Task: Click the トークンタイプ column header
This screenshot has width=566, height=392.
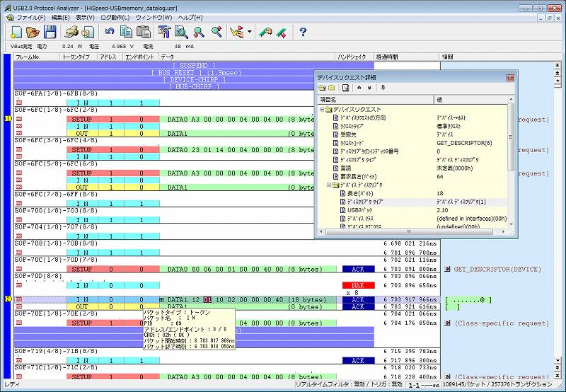Action: pyautogui.click(x=79, y=57)
